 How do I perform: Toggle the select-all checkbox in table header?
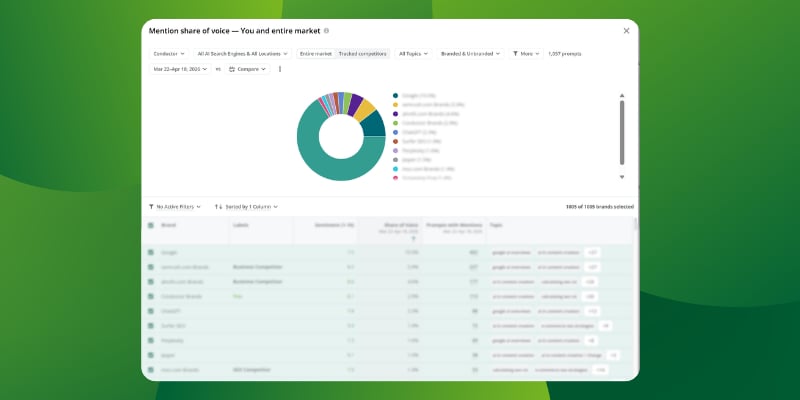151,225
